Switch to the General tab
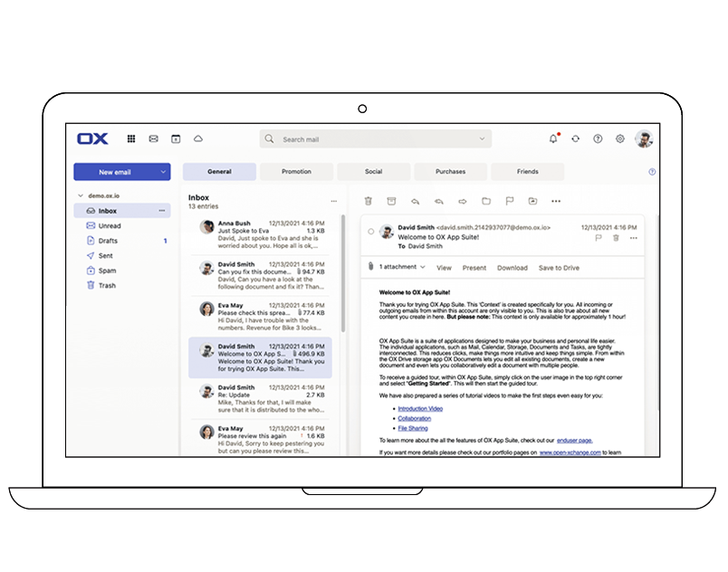 [x=219, y=172]
